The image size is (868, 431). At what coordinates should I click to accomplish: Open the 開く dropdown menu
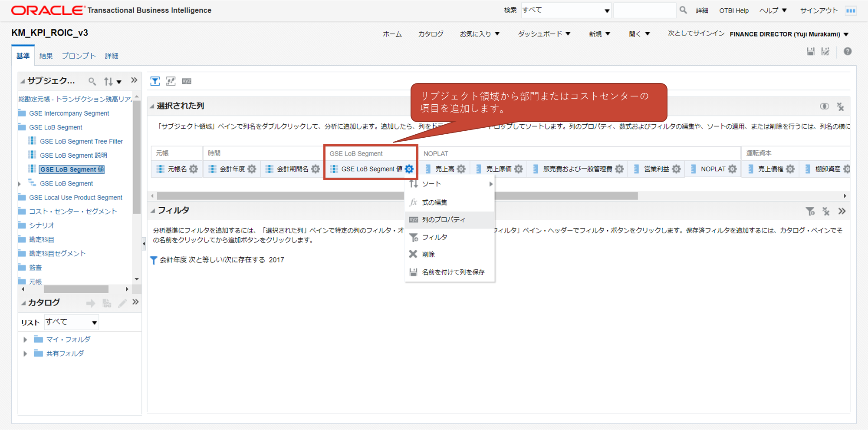(639, 34)
